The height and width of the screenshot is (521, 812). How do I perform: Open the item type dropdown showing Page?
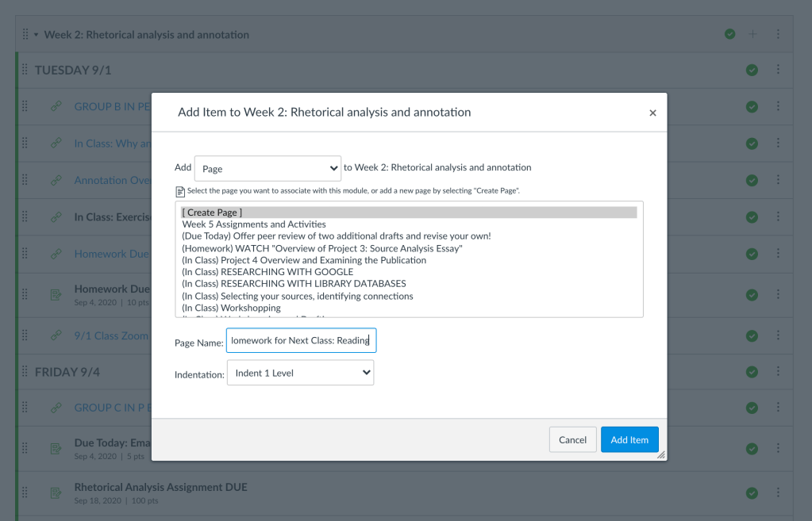pyautogui.click(x=267, y=168)
